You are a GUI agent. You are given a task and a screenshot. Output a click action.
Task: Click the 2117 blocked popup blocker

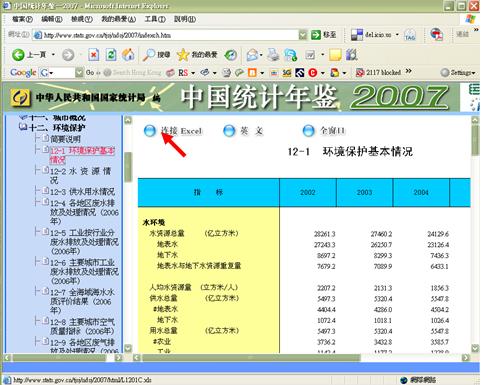coord(378,72)
